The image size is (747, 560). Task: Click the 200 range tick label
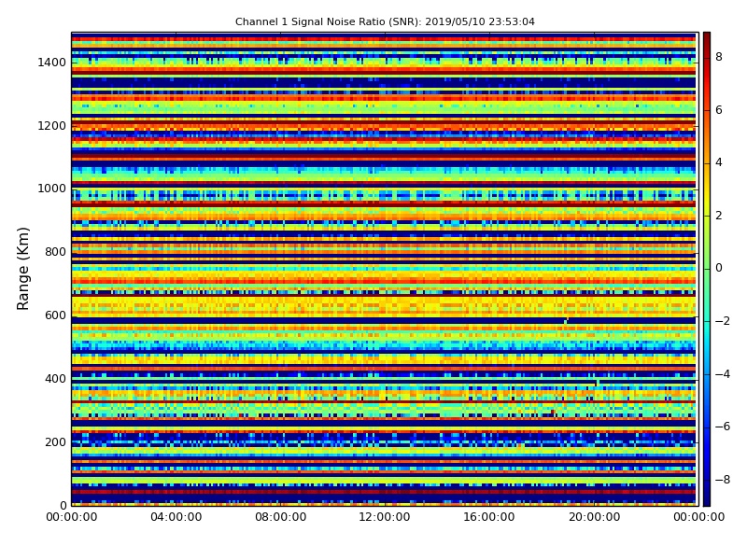[x=56, y=441]
